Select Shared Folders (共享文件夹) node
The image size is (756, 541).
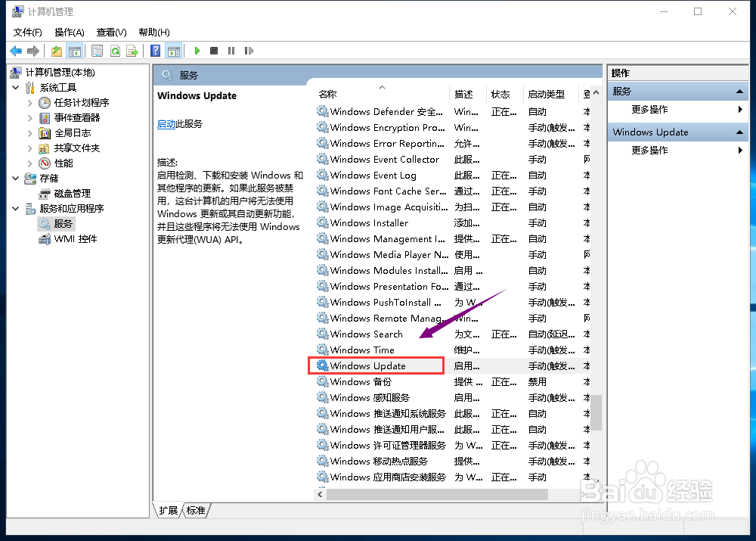(x=77, y=148)
